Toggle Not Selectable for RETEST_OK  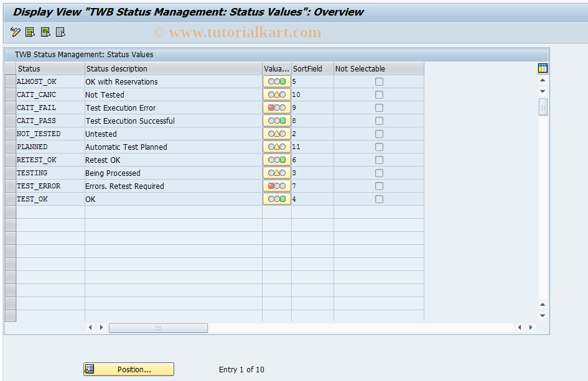(379, 160)
